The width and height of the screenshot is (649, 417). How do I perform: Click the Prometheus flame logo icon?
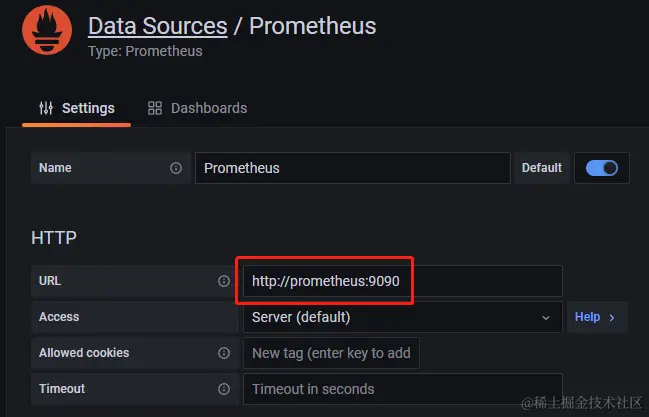point(46,32)
